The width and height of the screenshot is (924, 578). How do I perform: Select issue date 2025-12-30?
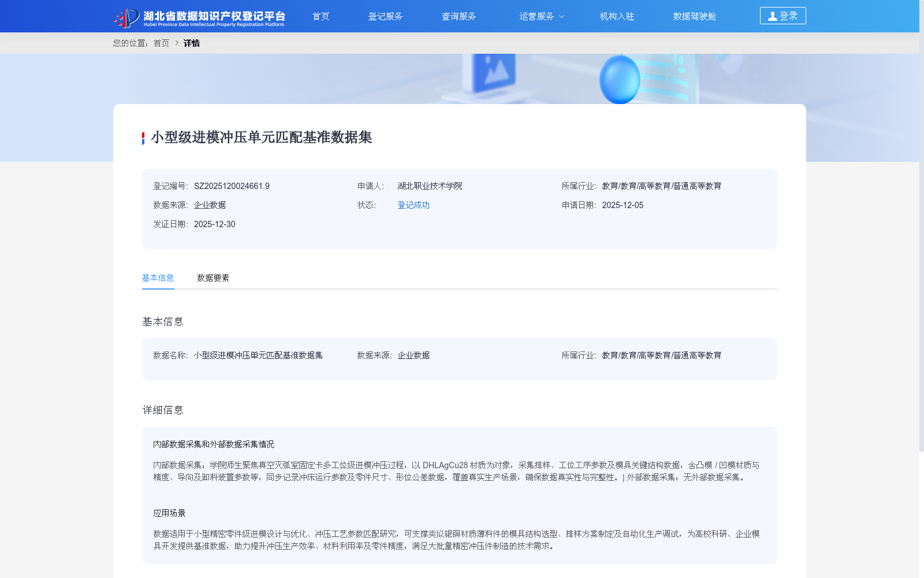[215, 224]
